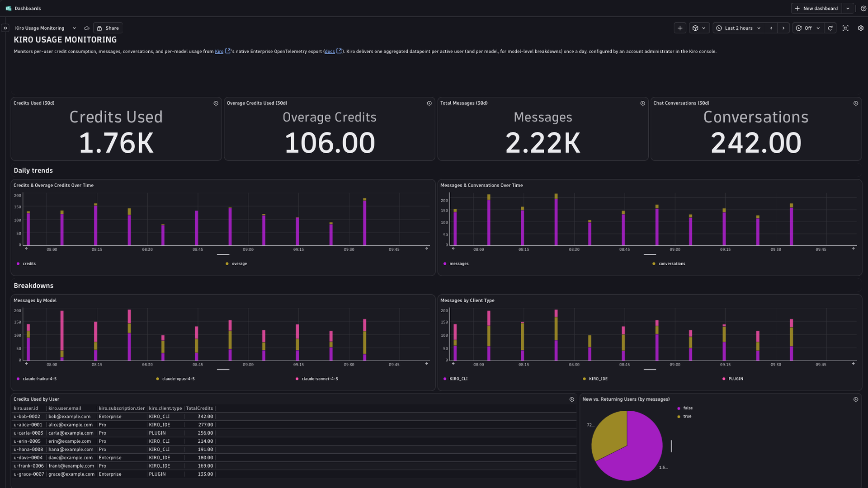
Task: Toggle the claude-haiku-4-5 legend series
Action: pyautogui.click(x=36, y=379)
